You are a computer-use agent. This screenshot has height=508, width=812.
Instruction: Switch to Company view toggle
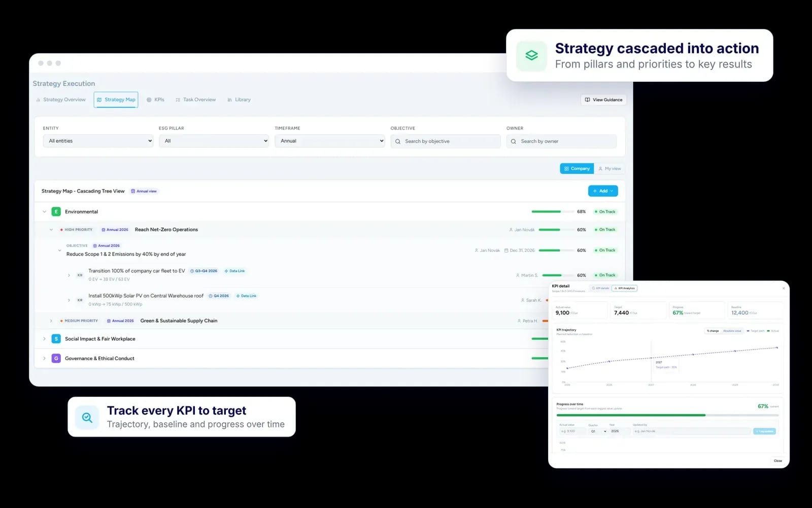coord(577,169)
